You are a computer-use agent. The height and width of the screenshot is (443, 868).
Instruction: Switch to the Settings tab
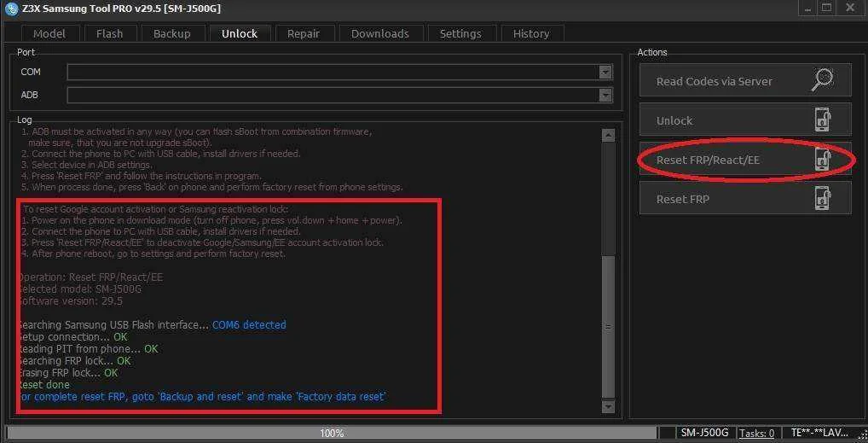coord(460,33)
